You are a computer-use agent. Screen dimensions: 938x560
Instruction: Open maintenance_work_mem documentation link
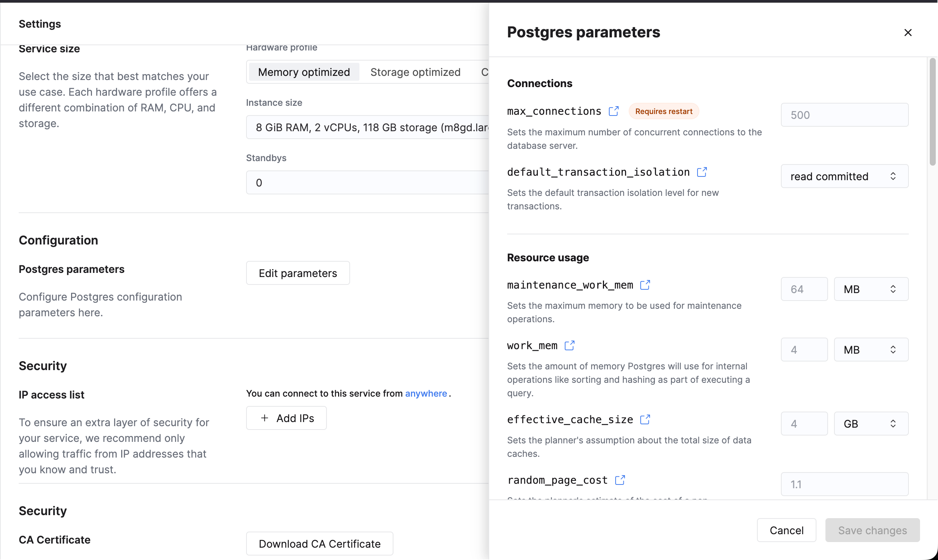click(645, 285)
